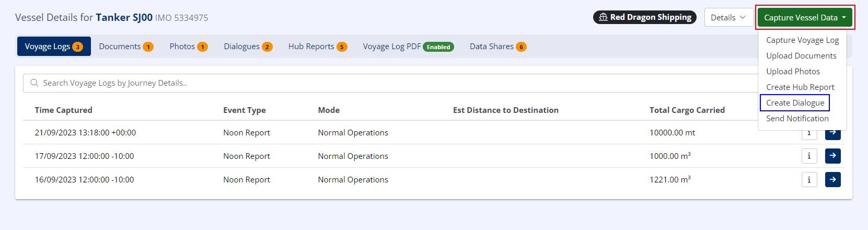
Task: Switch to the Documents tab
Action: pos(125,47)
